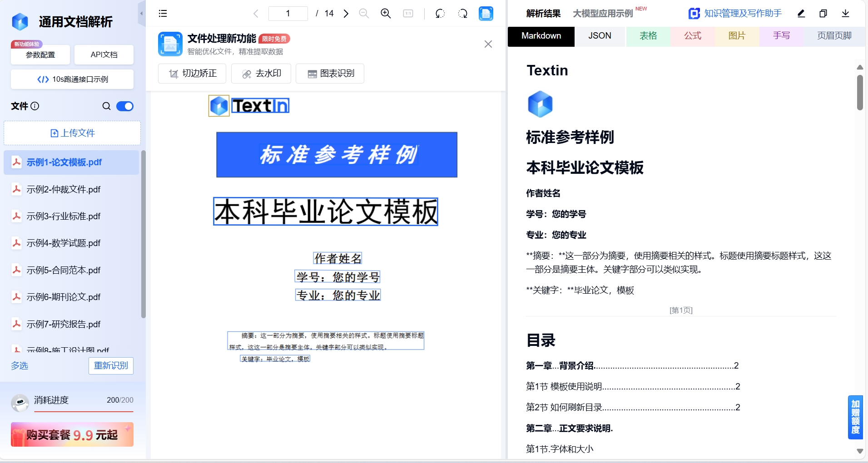This screenshot has height=463, width=868.
Task: Open the document outline list icon
Action: click(163, 13)
